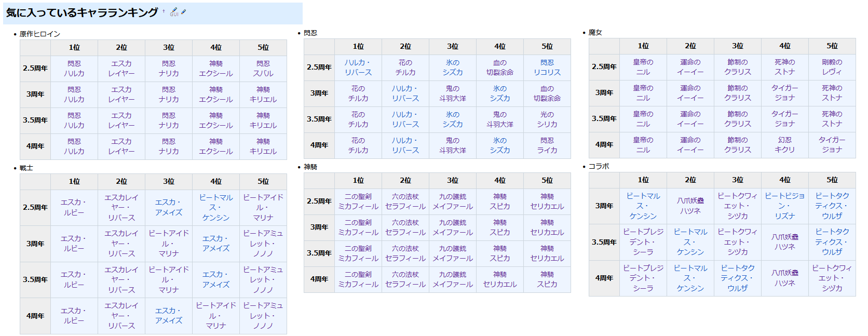Click the 閃忍 リコリス link
868x336 pixels.
pos(547,68)
